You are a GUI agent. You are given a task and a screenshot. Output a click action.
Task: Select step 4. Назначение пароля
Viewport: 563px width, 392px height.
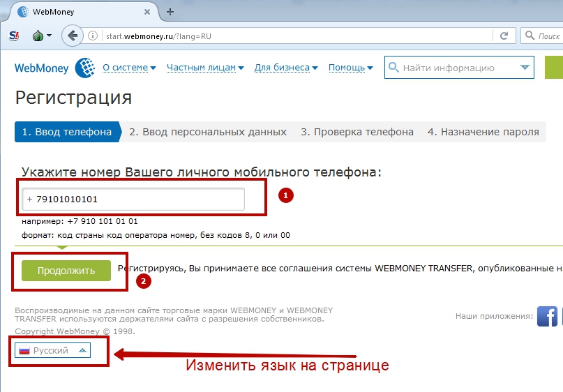point(483,132)
